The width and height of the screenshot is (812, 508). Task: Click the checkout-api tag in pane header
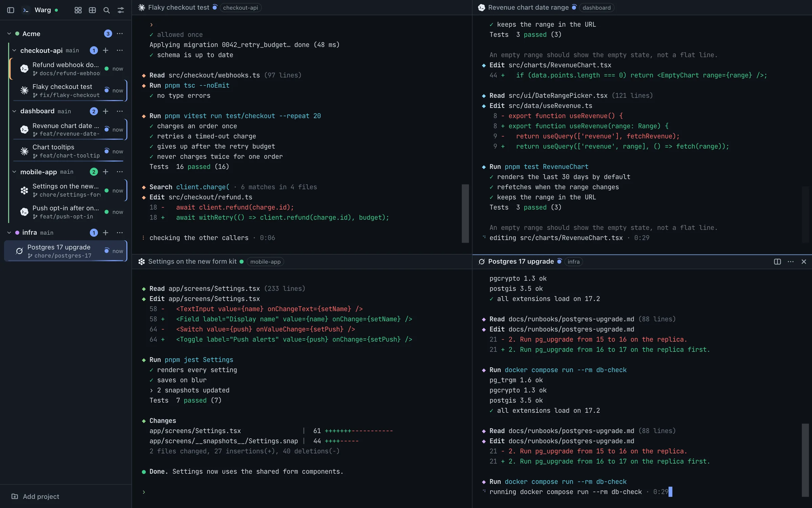tap(240, 7)
